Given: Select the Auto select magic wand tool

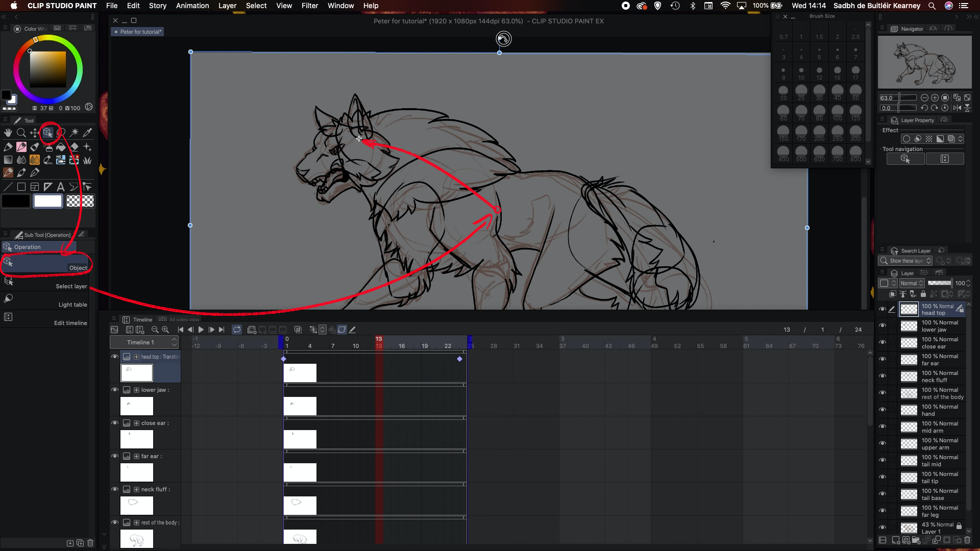Looking at the screenshot, I should click(x=75, y=133).
